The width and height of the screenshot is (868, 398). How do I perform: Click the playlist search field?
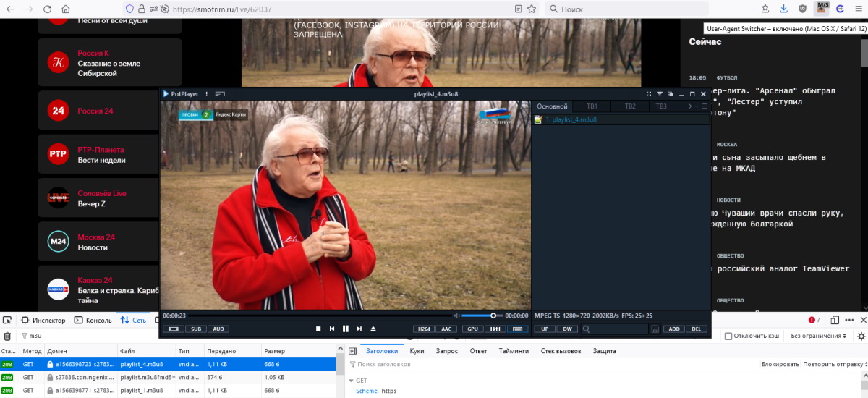(x=616, y=329)
